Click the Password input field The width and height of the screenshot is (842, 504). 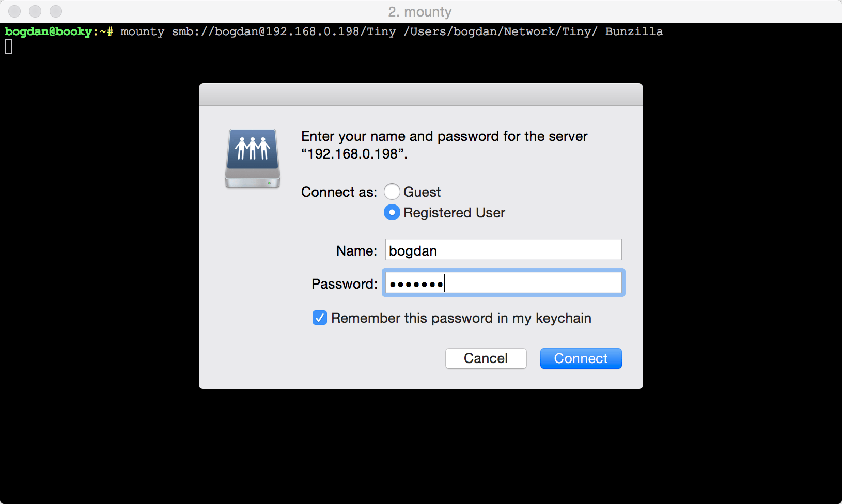[x=503, y=282]
